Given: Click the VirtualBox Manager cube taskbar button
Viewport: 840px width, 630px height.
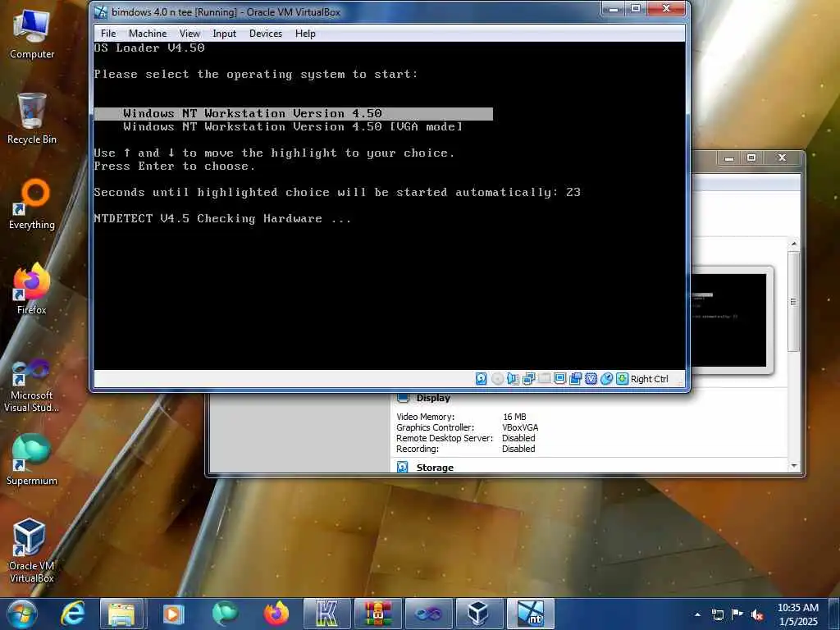Looking at the screenshot, I should pyautogui.click(x=478, y=614).
